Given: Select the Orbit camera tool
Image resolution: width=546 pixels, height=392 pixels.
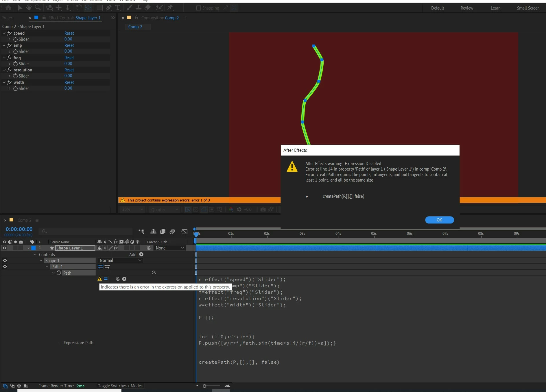Looking at the screenshot, I should [50, 8].
